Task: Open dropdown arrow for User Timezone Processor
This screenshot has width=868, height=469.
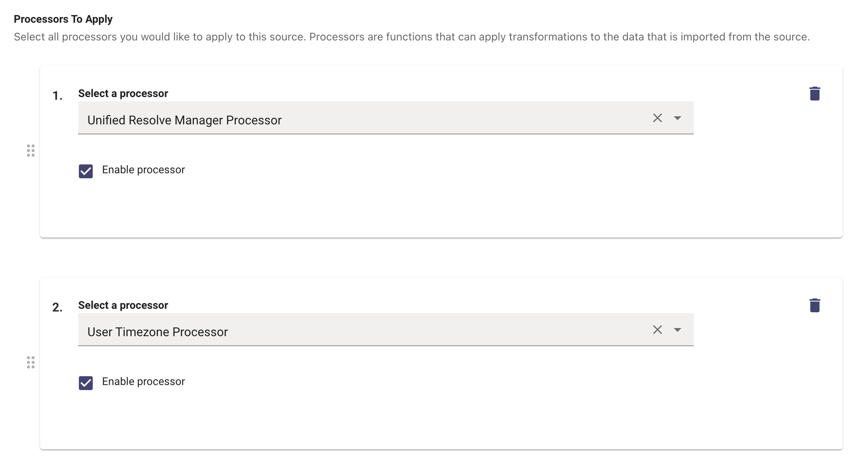Action: pos(678,330)
